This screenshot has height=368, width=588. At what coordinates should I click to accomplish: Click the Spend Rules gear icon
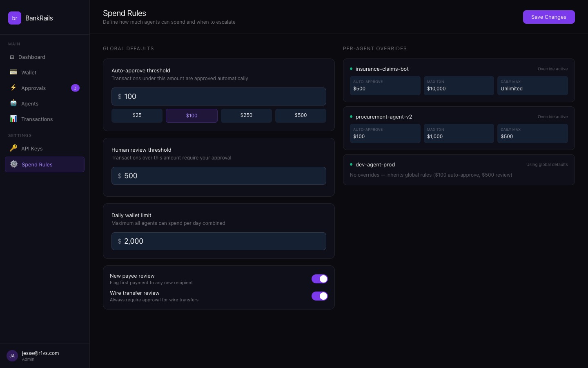click(14, 164)
